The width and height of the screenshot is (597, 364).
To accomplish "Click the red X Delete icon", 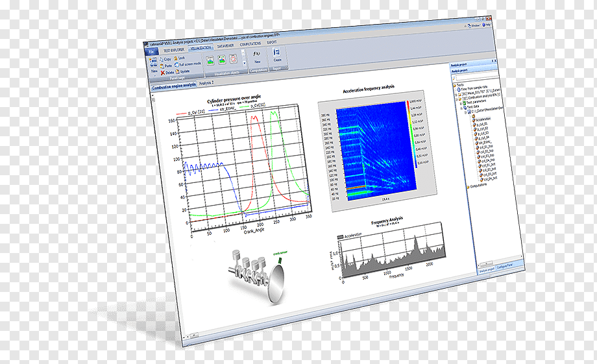I will pos(163,73).
